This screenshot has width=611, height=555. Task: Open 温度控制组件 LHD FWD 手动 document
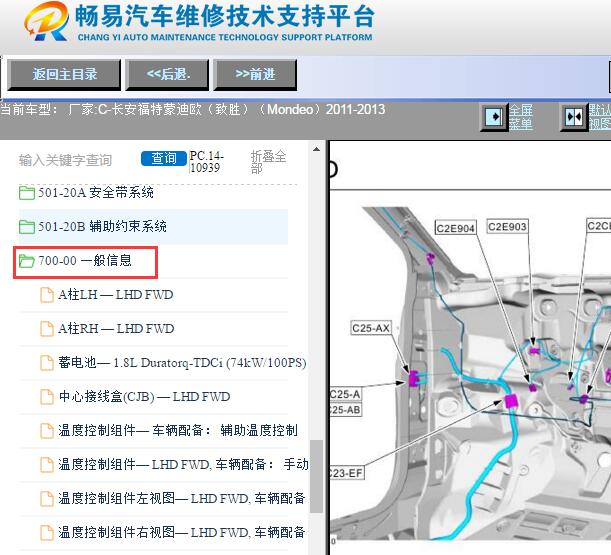click(x=183, y=464)
